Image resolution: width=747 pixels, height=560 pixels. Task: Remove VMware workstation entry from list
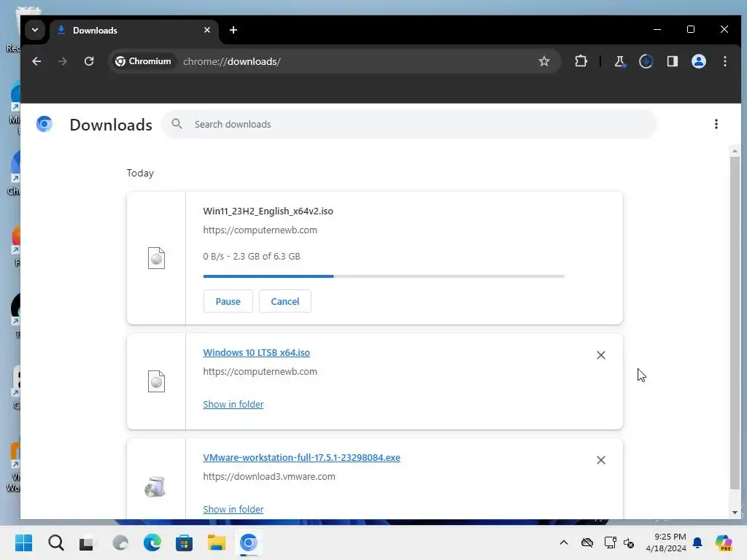tap(601, 460)
